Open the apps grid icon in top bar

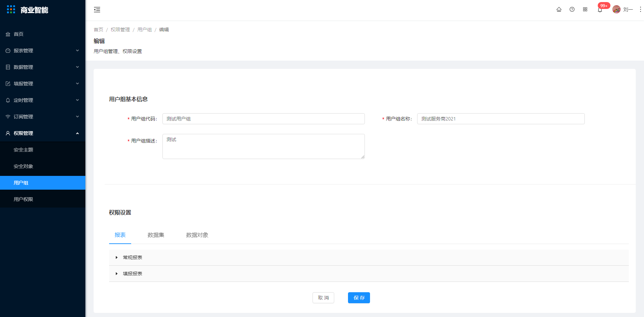(x=585, y=10)
